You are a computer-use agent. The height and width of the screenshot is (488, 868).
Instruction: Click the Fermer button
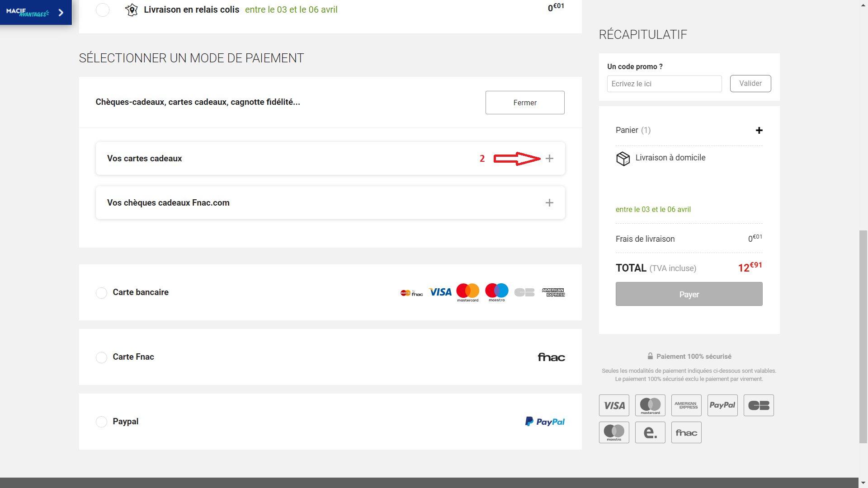coord(524,103)
